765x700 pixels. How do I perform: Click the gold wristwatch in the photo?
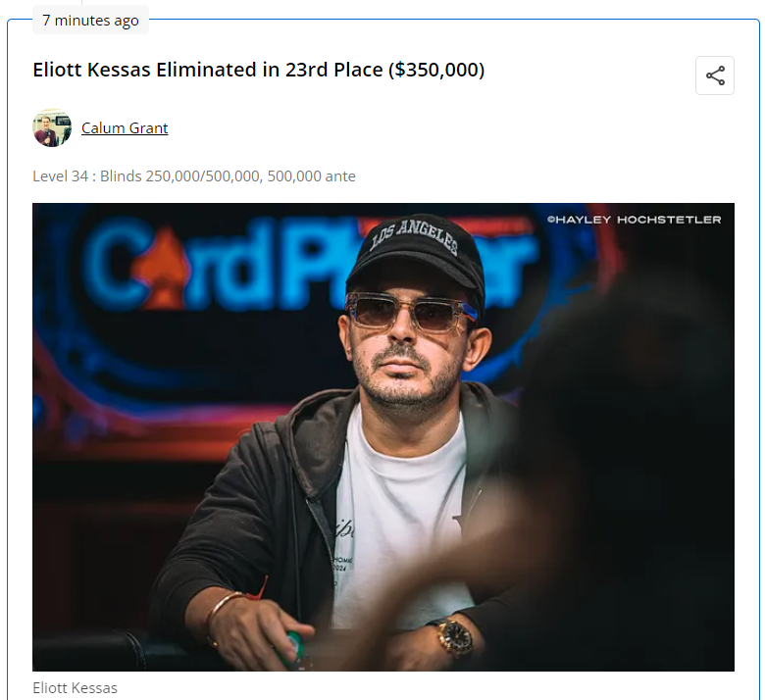(x=455, y=638)
